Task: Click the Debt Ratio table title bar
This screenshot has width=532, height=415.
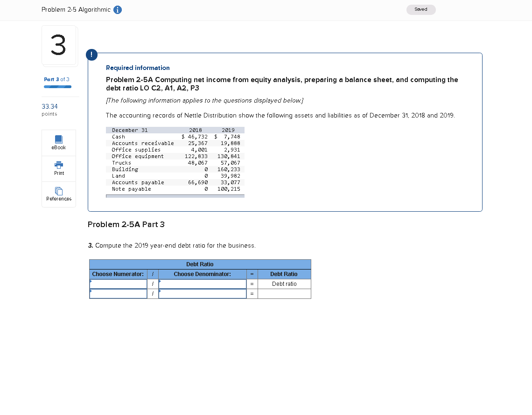Action: (x=200, y=264)
